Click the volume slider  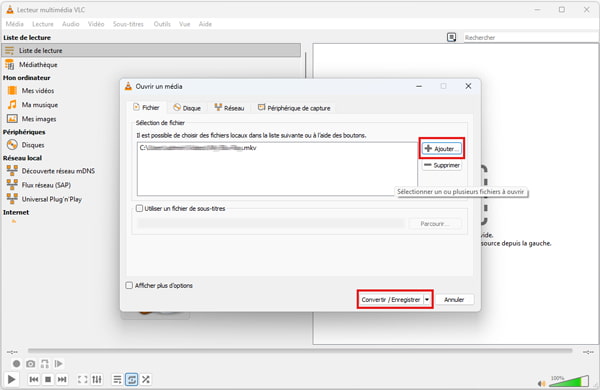[x=569, y=381]
